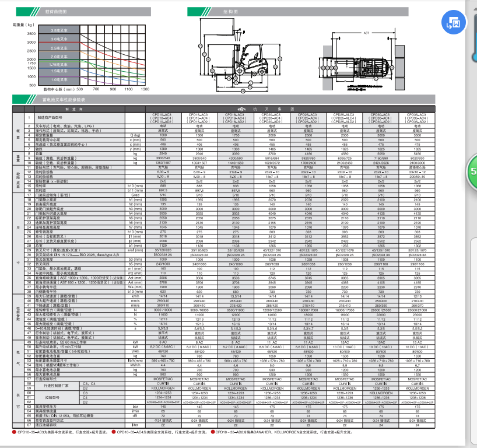This screenshot has height=448, width=477.
Task: Click the "21x8 – 9" tyre size cell
Action: [236, 172]
